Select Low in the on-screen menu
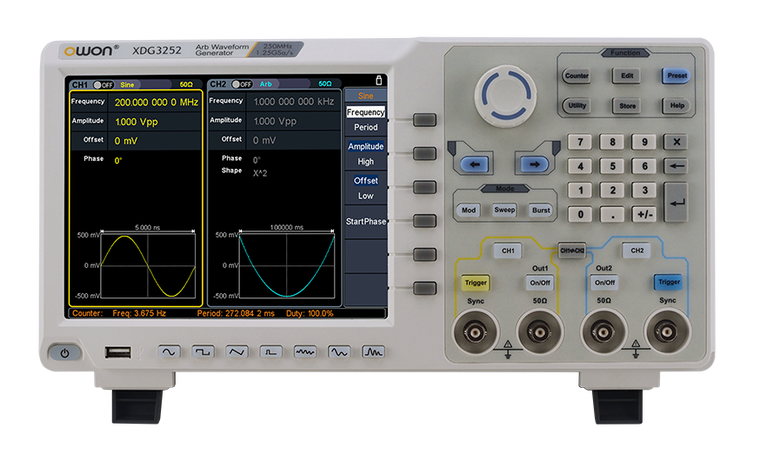This screenshot has height=468, width=760. (365, 196)
